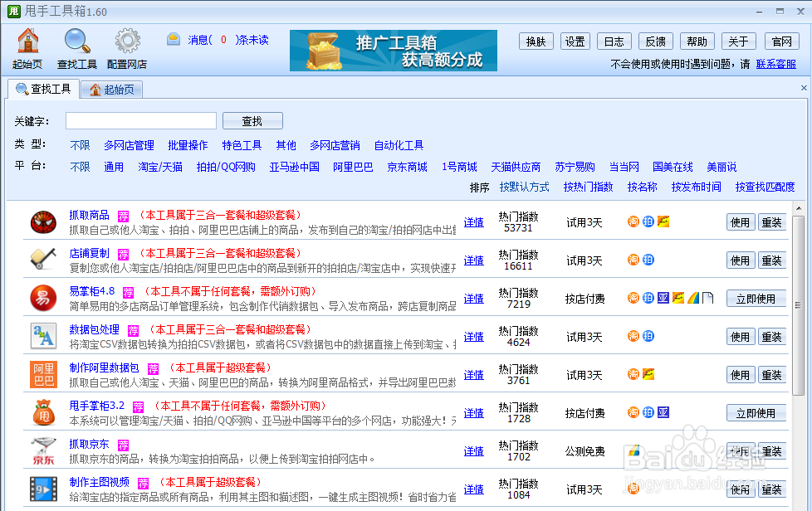
Task: Open the 日志 log button
Action: (614, 41)
